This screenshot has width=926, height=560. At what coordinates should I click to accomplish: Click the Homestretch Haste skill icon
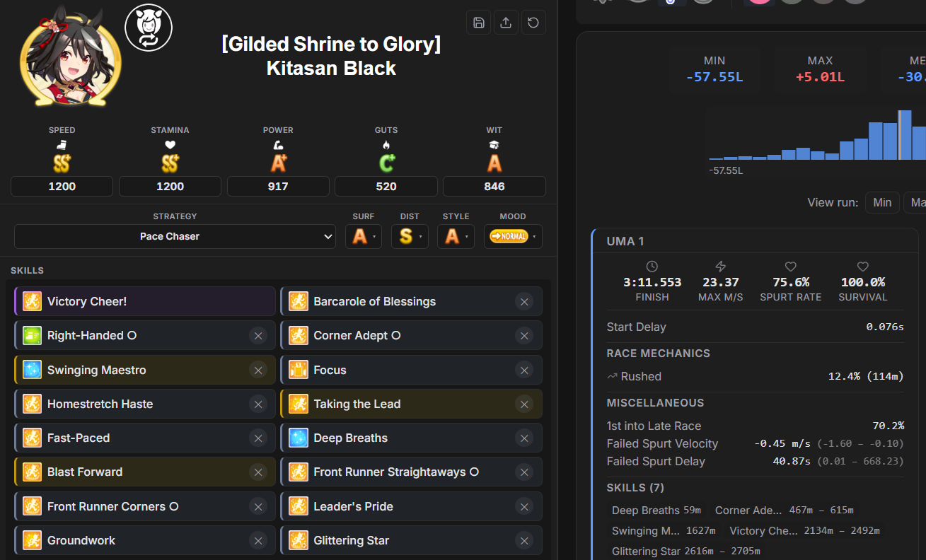click(x=32, y=404)
